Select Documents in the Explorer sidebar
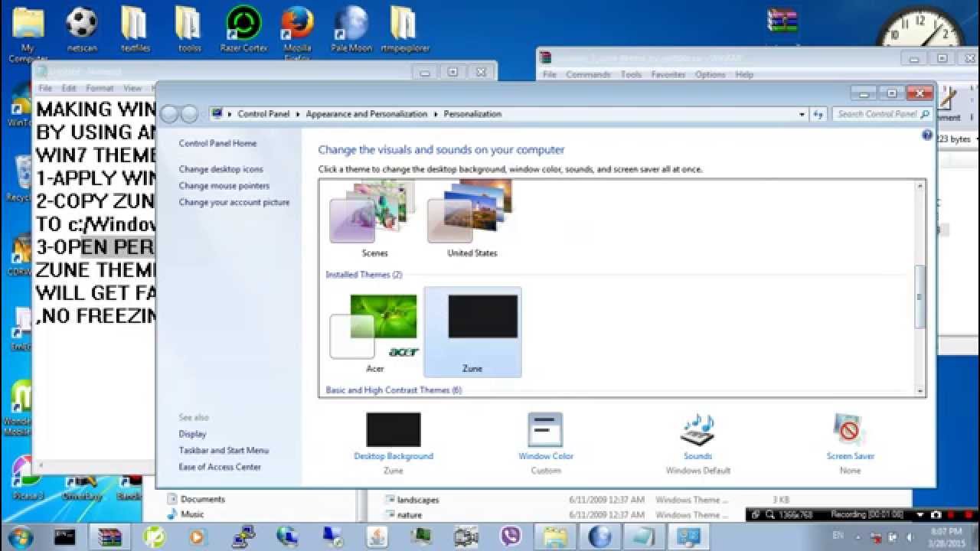Screen dimensions: 980x551 click(x=196, y=499)
